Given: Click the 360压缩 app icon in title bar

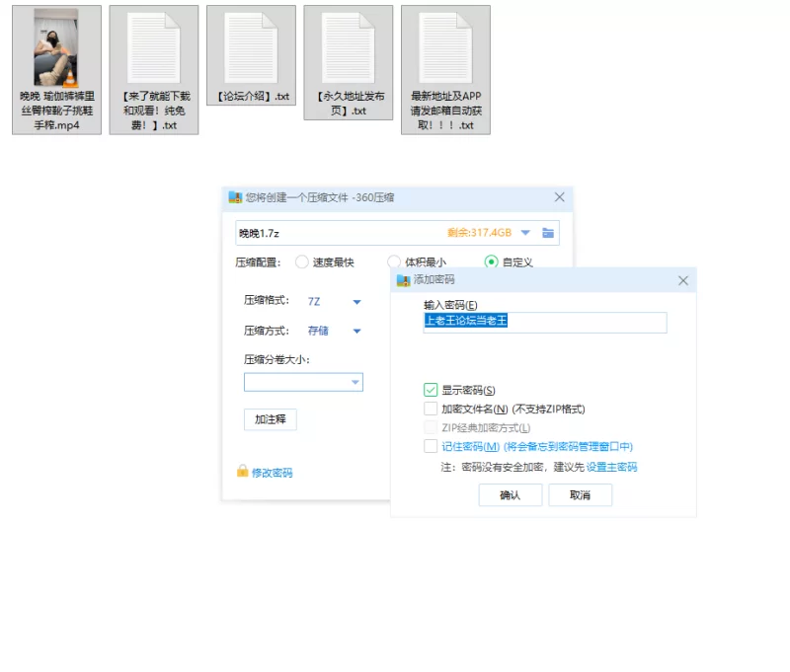Looking at the screenshot, I should pos(235,197).
